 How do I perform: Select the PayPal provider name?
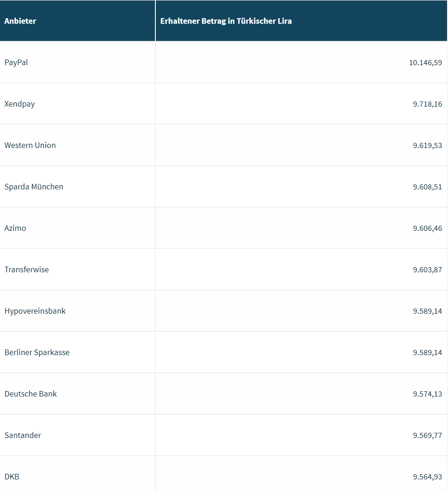(x=16, y=62)
